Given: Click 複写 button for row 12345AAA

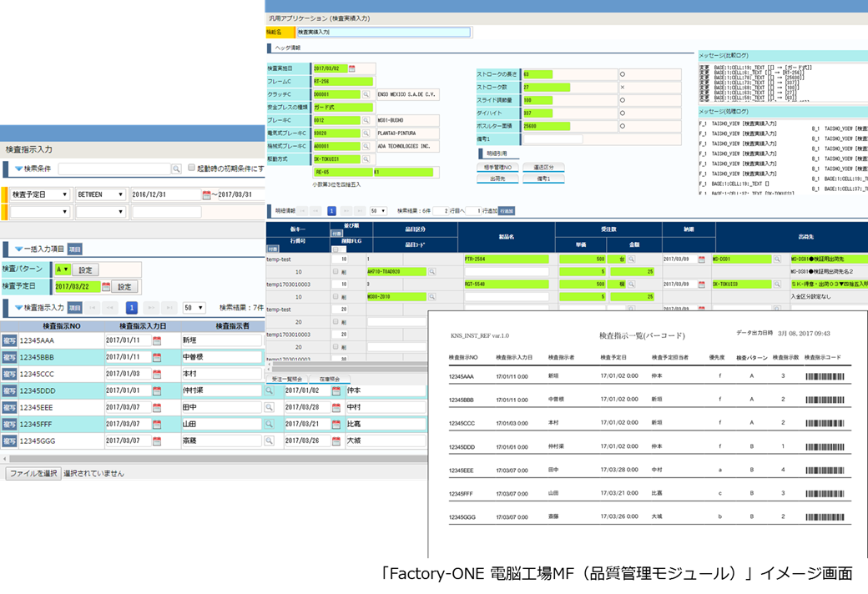Looking at the screenshot, I should [x=9, y=340].
